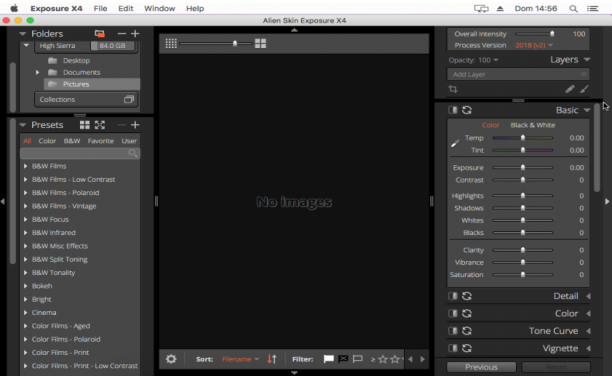Select the brush tool under layers
The image size is (612, 376).
pyautogui.click(x=584, y=89)
